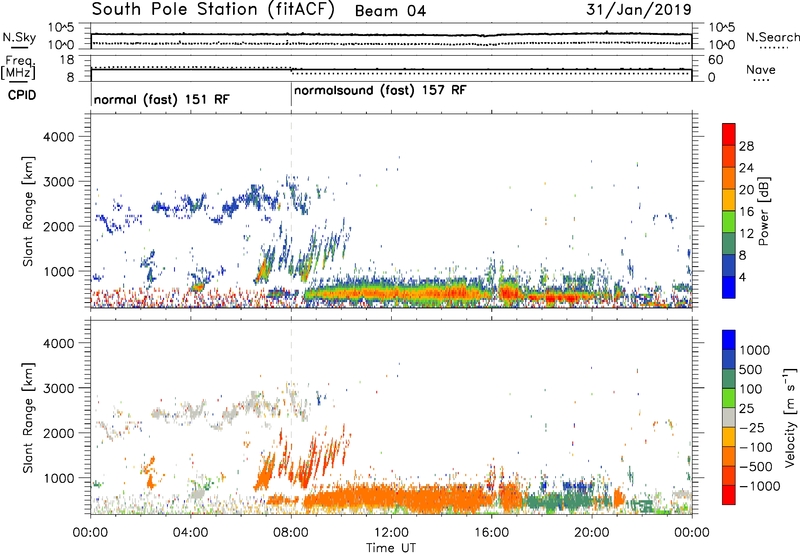Click "2000" tick on velocity panel axis
800x554 pixels.
(58, 433)
